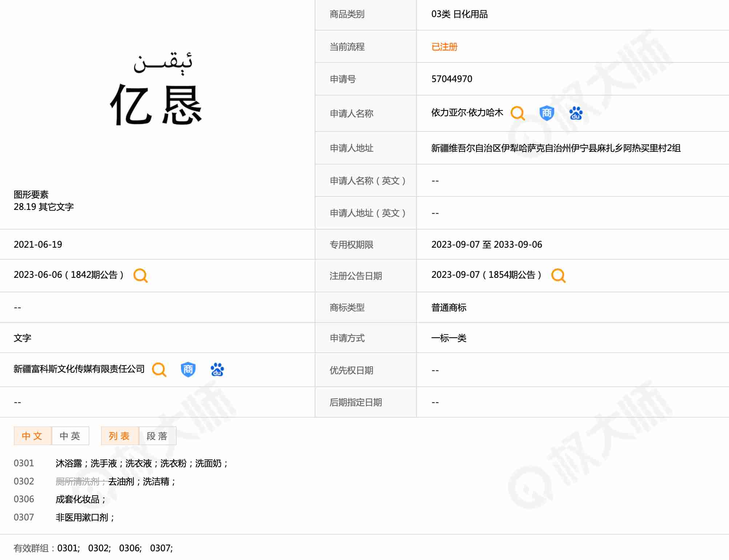Click agency name 新疆富科斯文化传媒有限责任公司
The width and height of the screenshot is (729, 560).
click(x=79, y=369)
